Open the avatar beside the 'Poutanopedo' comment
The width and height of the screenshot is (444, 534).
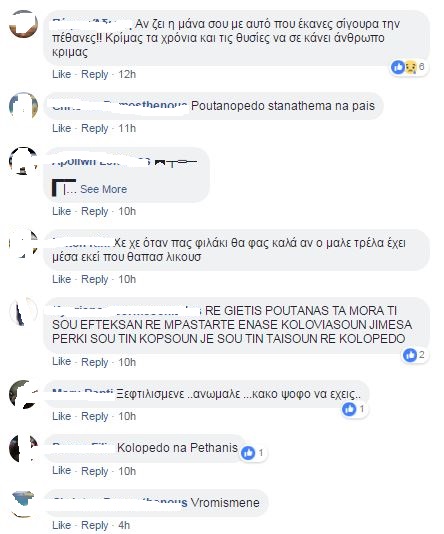pyautogui.click(x=23, y=106)
